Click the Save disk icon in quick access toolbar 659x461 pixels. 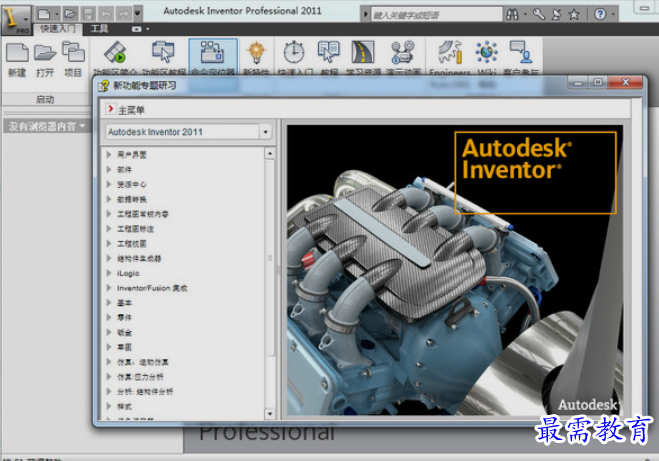(88, 14)
